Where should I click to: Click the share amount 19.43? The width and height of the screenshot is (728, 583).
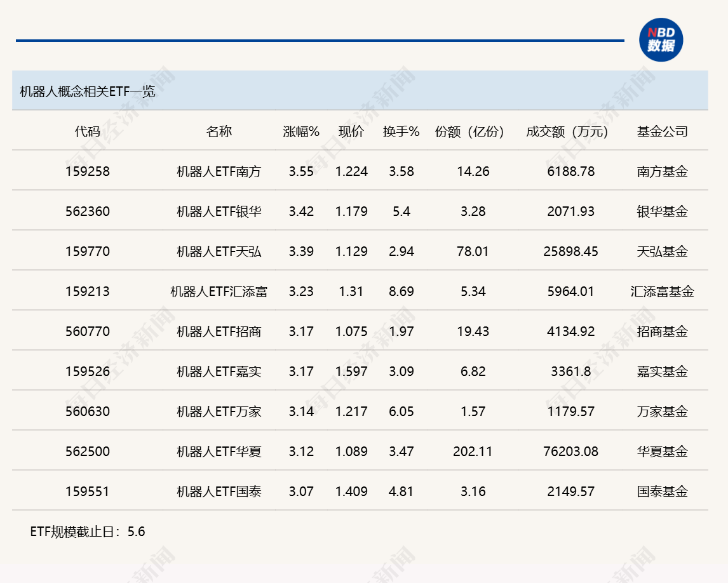[x=473, y=331]
